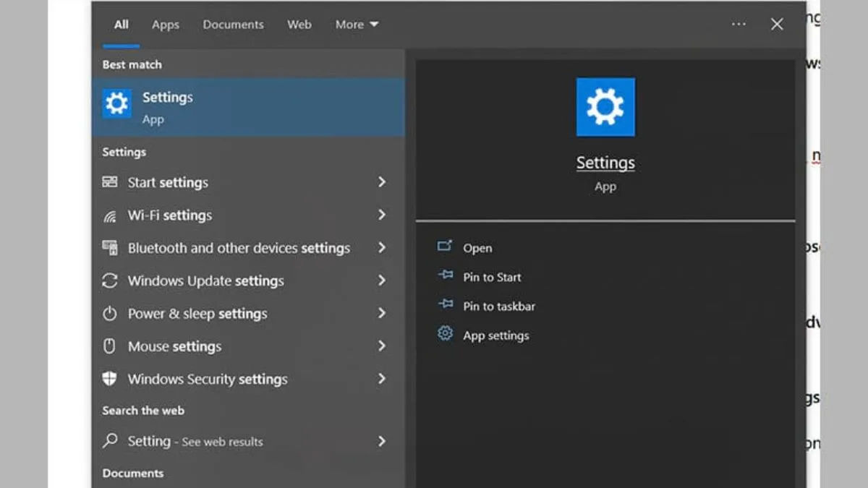Select the Mouse settings icon
This screenshot has height=488, width=868.
pyautogui.click(x=111, y=346)
